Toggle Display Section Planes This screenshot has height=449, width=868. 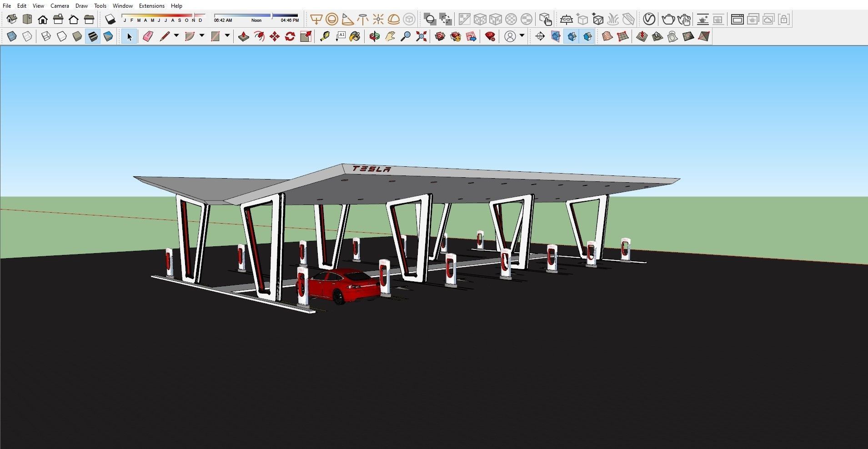click(x=556, y=36)
